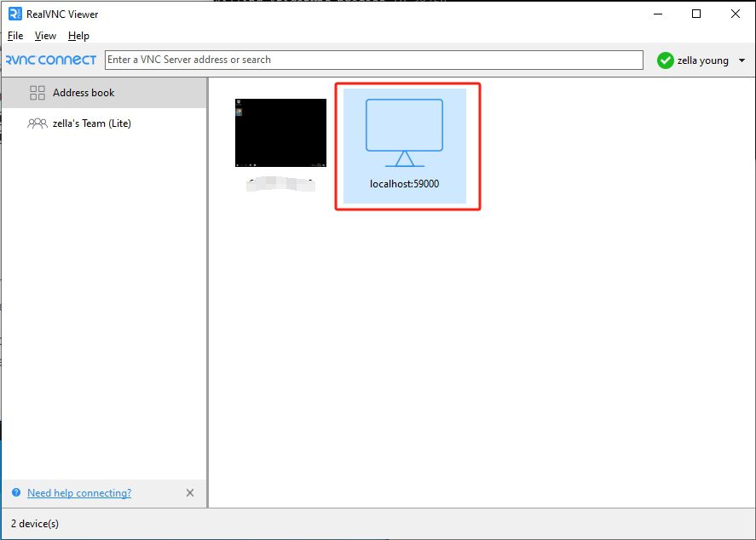This screenshot has height=540, width=756.
Task: Click the RealVNC Viewer title bar app icon
Action: [x=15, y=14]
